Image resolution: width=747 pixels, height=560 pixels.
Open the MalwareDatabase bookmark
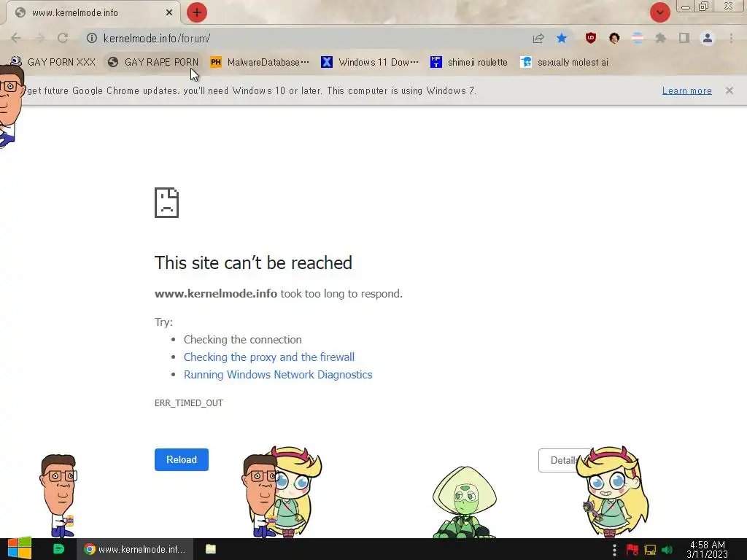coord(260,63)
